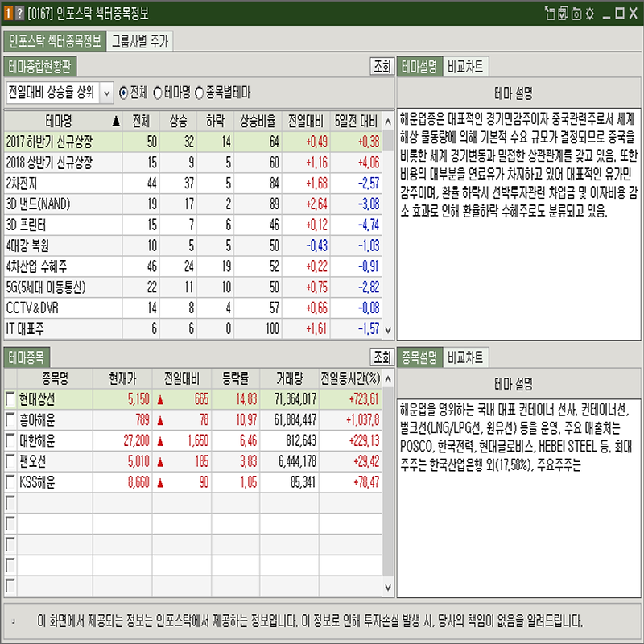
Task: Click the 현재가 column header
Action: [x=122, y=378]
